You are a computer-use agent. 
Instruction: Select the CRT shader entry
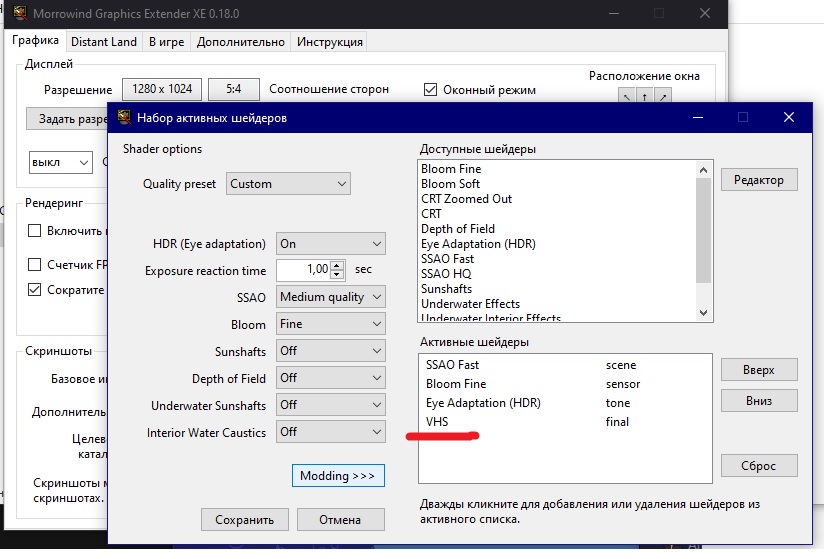(x=557, y=214)
